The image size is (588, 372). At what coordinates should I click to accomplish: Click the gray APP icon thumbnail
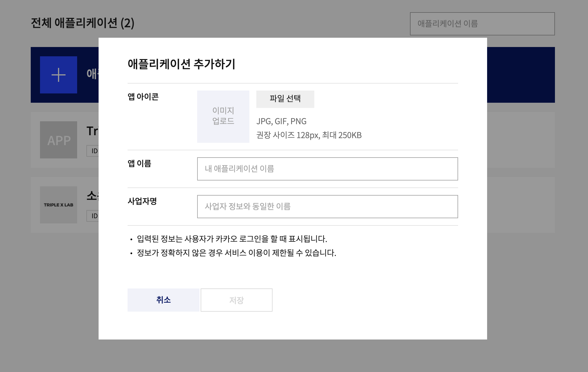[59, 140]
